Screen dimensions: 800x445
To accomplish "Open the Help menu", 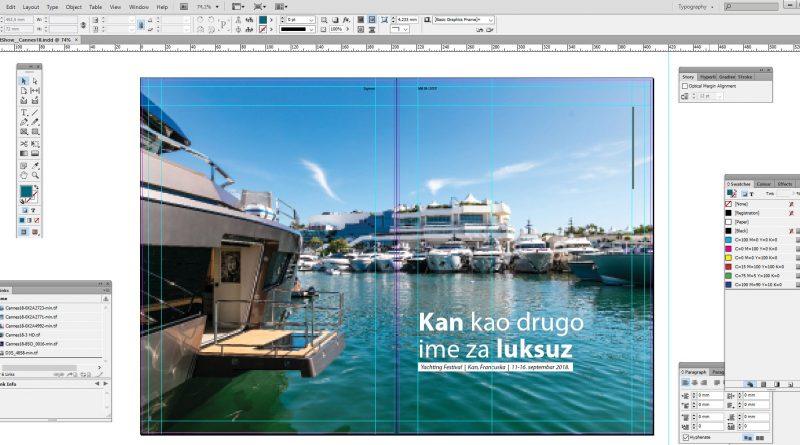I will [x=162, y=7].
